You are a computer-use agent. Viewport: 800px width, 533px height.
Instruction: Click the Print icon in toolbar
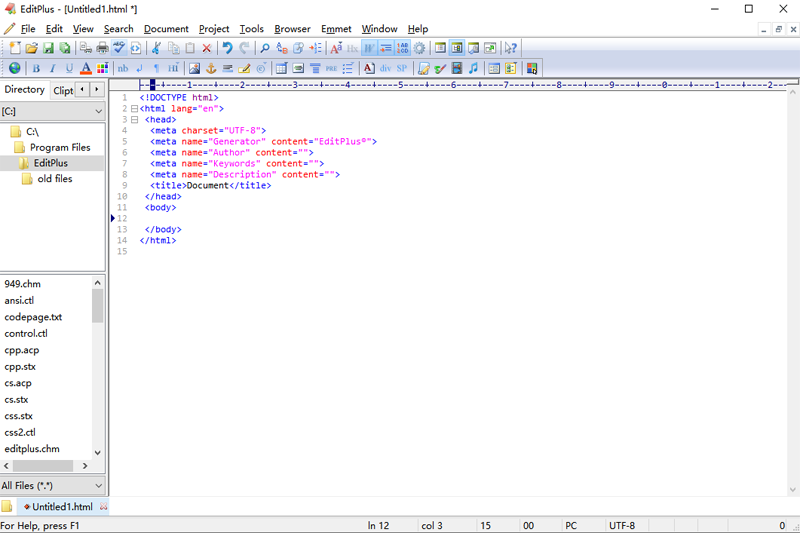(103, 48)
